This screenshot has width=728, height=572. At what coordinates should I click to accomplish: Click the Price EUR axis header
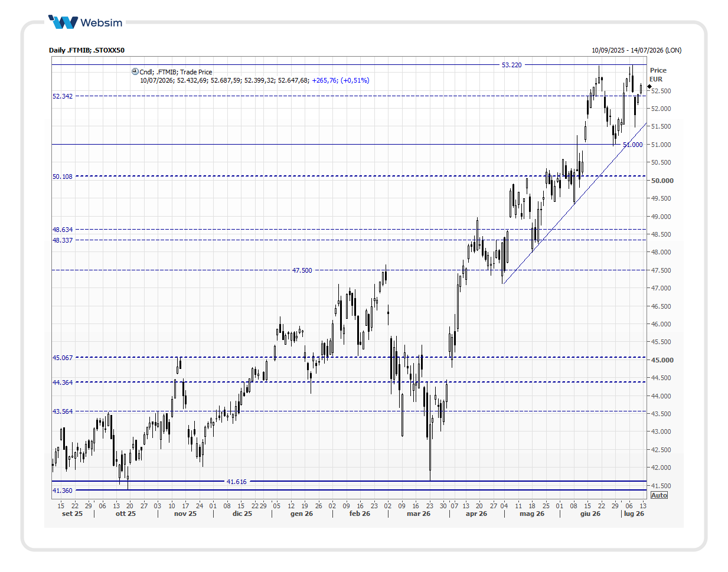658,74
